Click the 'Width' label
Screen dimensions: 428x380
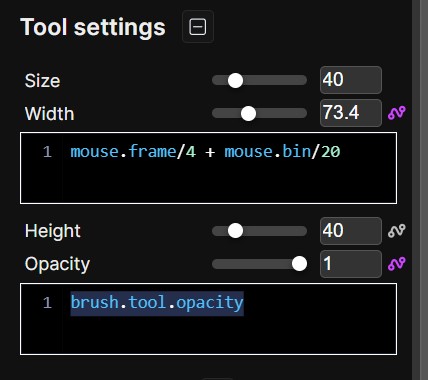tap(49, 114)
